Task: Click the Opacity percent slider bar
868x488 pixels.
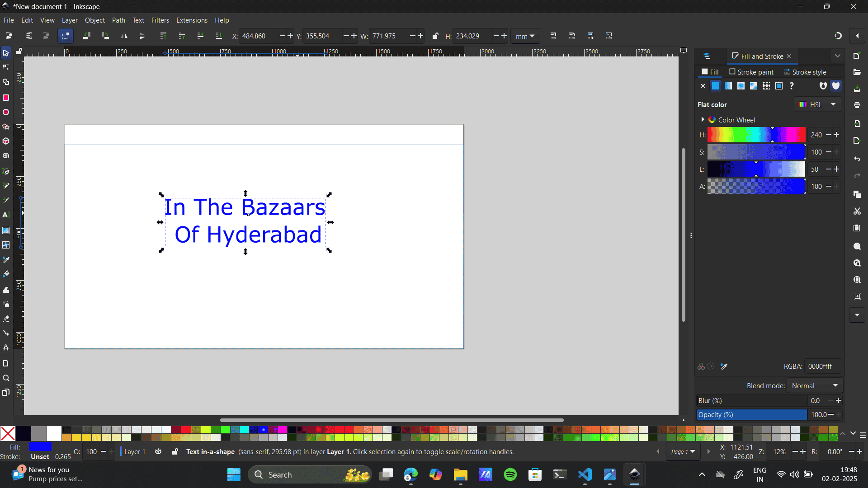Action: 752,415
